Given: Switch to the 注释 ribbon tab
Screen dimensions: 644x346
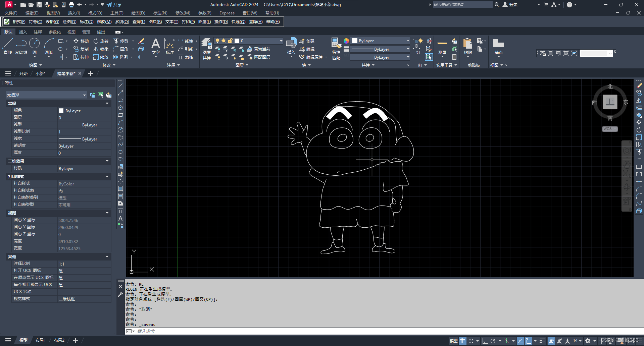Looking at the screenshot, I should [x=38, y=32].
